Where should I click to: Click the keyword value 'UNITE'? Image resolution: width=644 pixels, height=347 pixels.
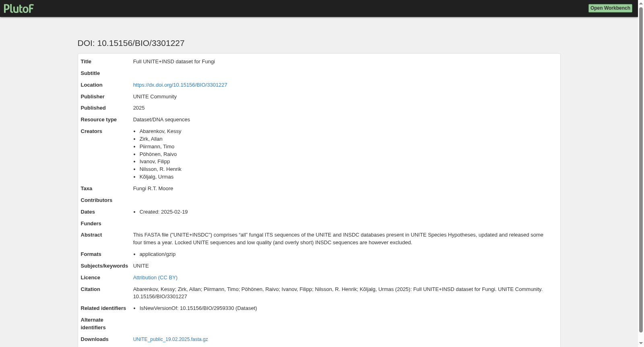141,266
